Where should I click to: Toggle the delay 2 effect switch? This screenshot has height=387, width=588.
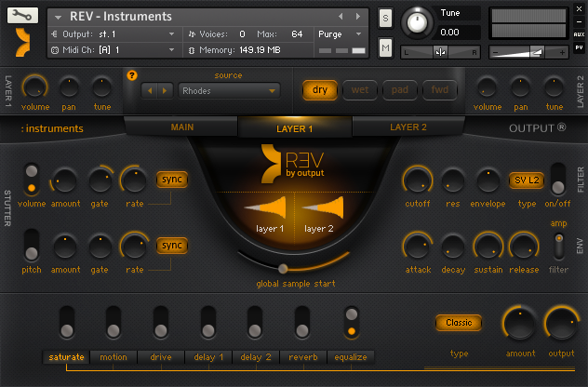(255, 322)
